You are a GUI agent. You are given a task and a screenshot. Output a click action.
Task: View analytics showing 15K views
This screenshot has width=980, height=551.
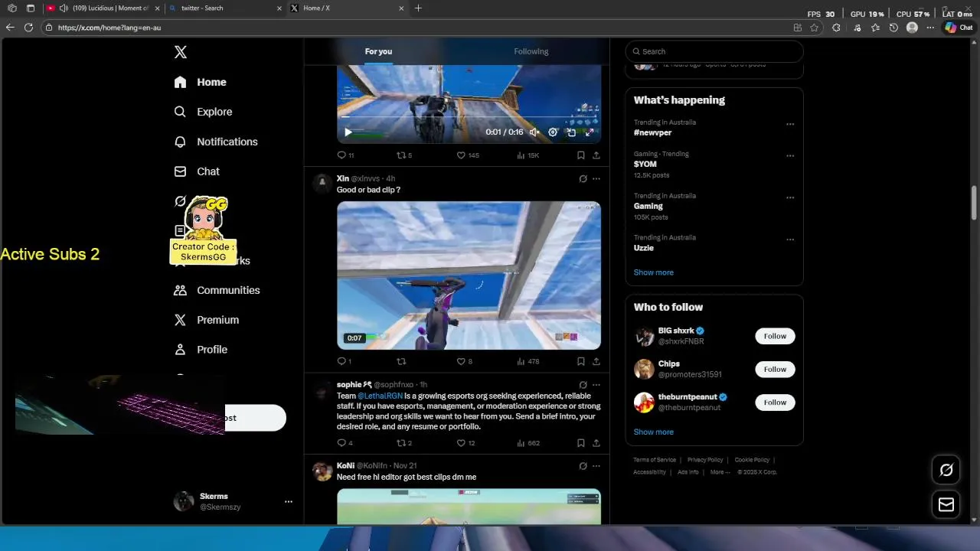pyautogui.click(x=528, y=155)
